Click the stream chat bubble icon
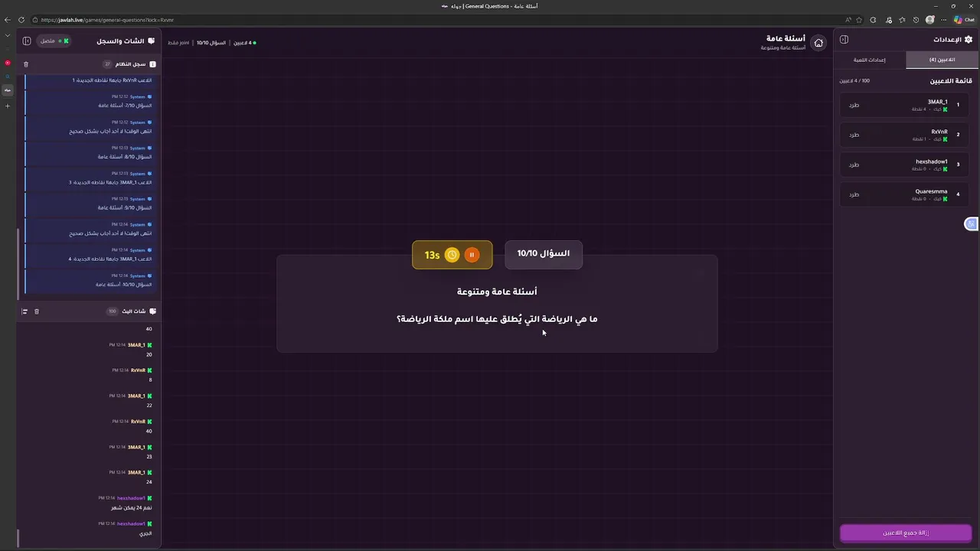The image size is (980, 551). pyautogui.click(x=152, y=311)
